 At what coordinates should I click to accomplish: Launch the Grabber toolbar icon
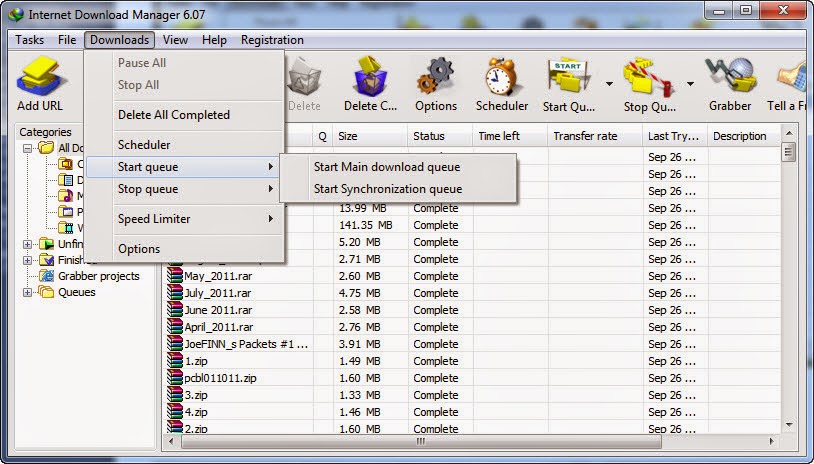tap(730, 76)
